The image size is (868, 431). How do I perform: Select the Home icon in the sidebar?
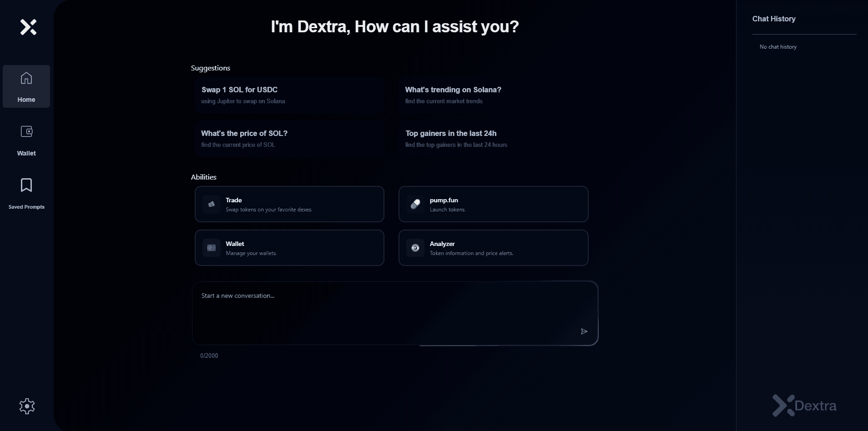[x=26, y=79]
